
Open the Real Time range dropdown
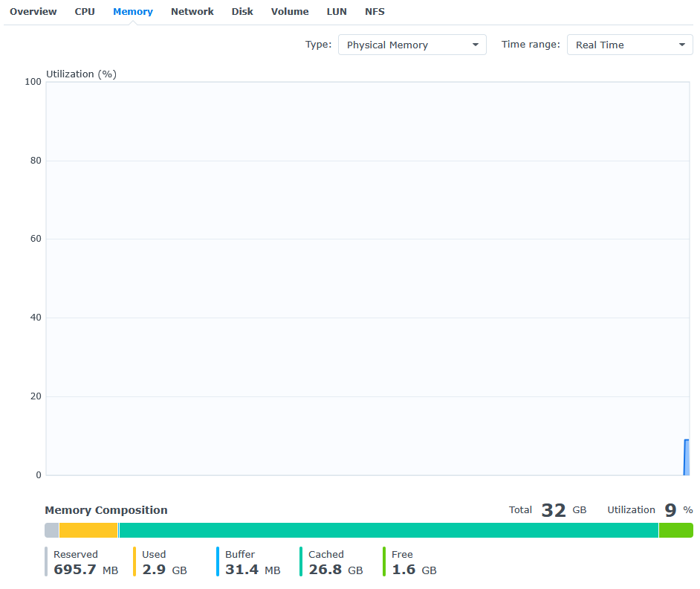coord(629,45)
